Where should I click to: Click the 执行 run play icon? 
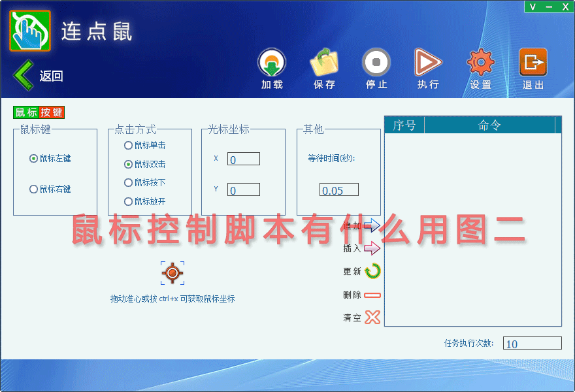[428, 63]
